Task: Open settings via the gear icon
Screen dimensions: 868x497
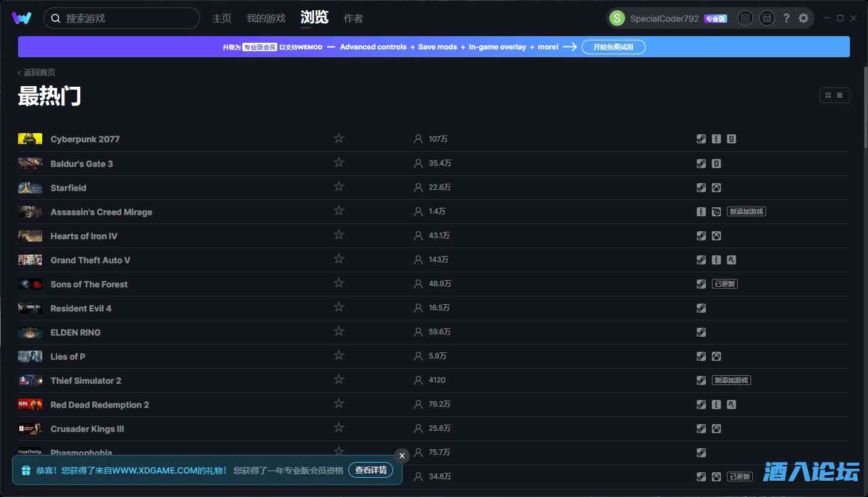Action: point(804,18)
